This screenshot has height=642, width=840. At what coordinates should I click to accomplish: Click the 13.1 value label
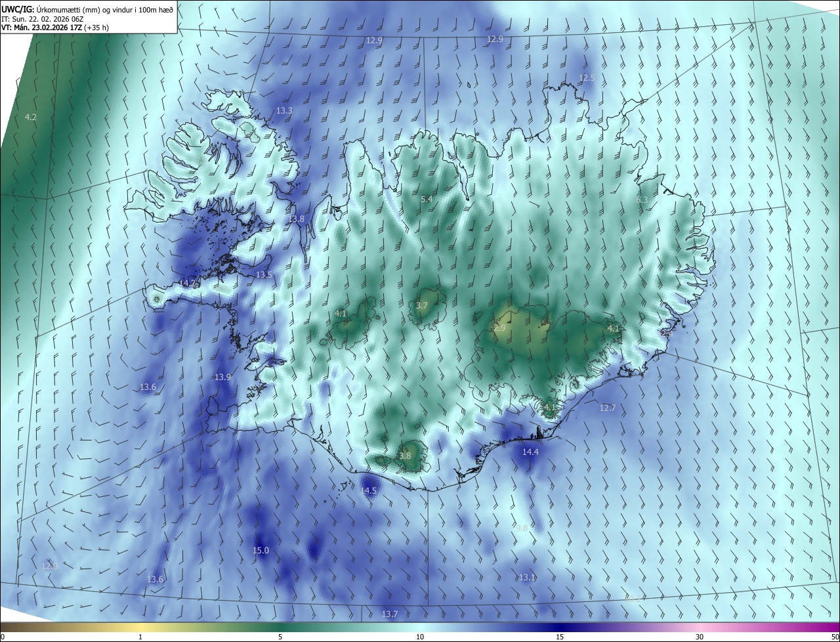point(528,577)
